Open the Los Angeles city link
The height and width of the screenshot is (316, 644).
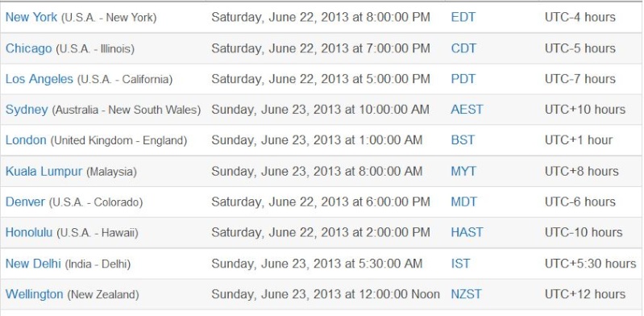tap(39, 79)
